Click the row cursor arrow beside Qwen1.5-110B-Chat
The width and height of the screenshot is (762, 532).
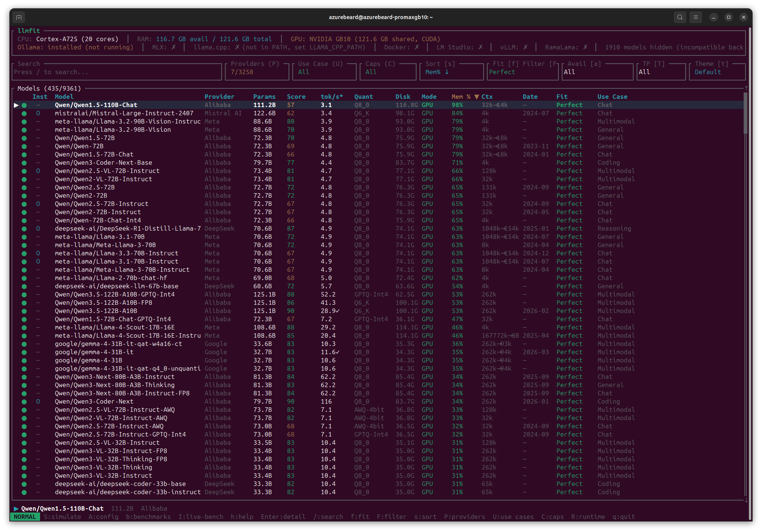pyautogui.click(x=16, y=105)
